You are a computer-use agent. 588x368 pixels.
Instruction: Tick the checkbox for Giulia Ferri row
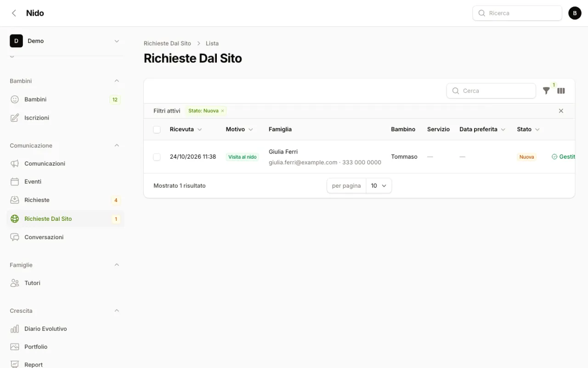click(157, 157)
